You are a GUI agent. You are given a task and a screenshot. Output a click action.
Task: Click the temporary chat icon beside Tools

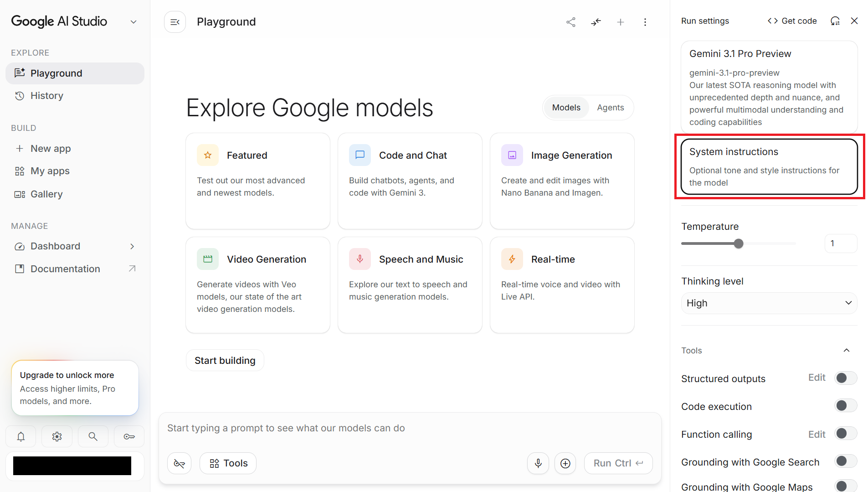[180, 463]
